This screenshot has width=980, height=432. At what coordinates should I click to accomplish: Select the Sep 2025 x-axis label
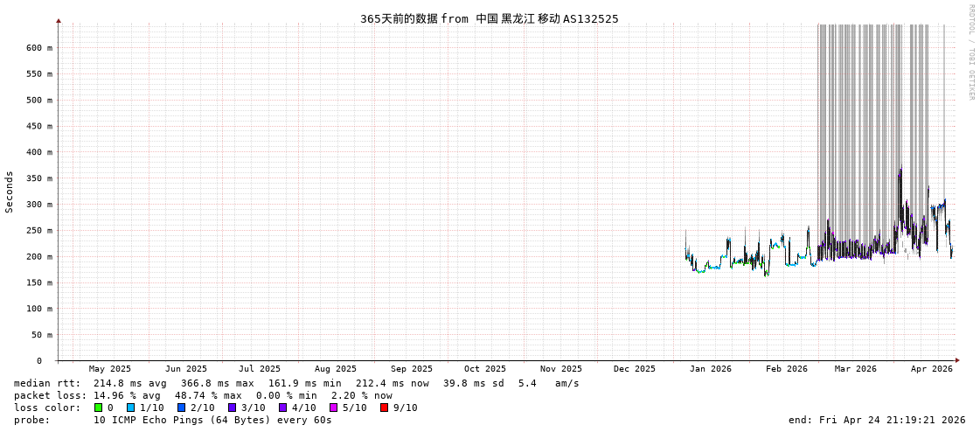pos(412,369)
